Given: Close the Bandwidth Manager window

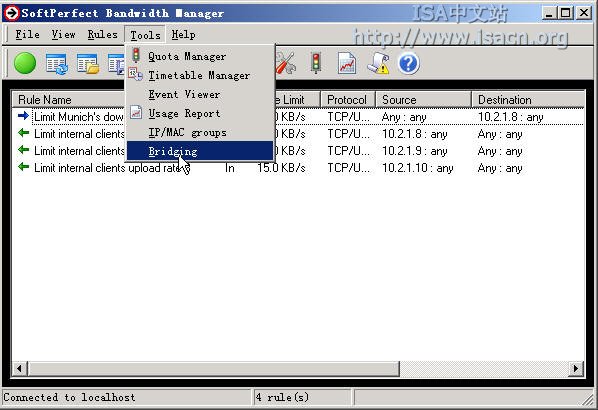Looking at the screenshot, I should click(x=584, y=13).
